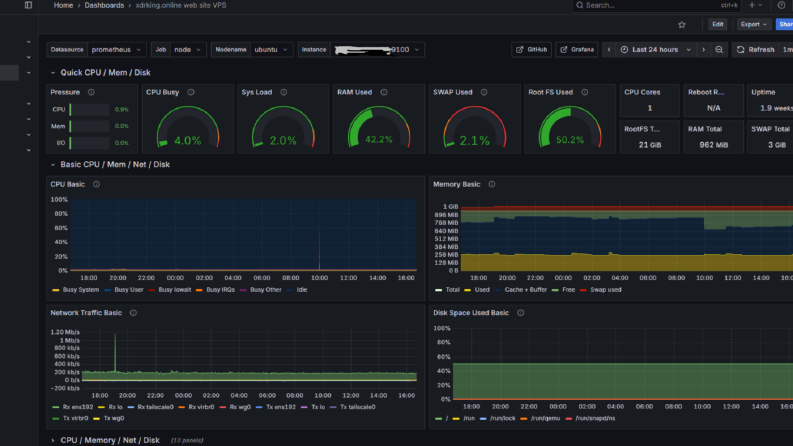Screen dimensions: 793x446
Task: Open the help question mark icon
Action: 781,5
